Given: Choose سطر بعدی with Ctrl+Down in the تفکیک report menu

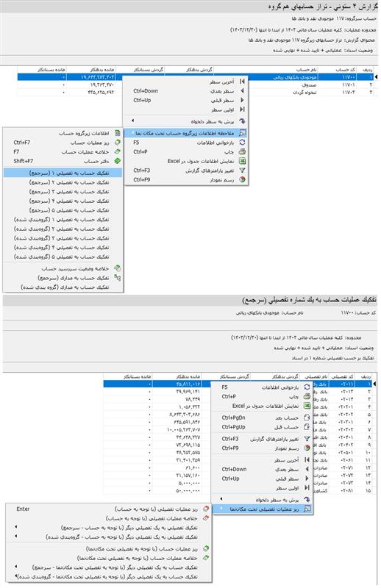Looking at the screenshot, I should (262, 469).
